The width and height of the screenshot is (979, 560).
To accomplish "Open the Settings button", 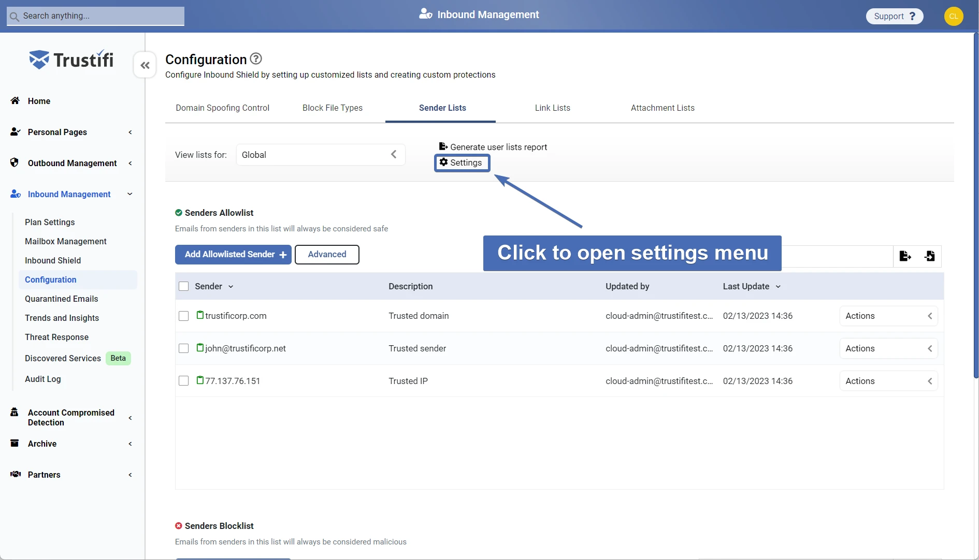I will pyautogui.click(x=462, y=163).
